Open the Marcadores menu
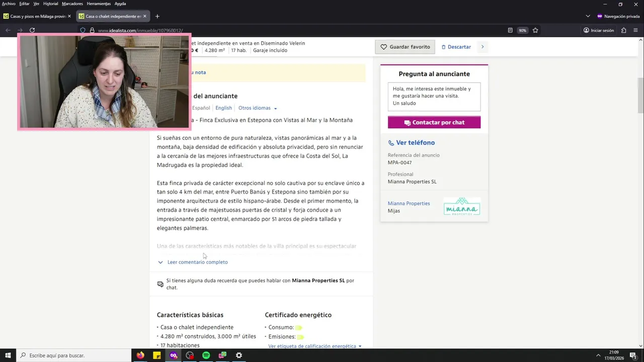The width and height of the screenshot is (644, 362). tap(72, 4)
